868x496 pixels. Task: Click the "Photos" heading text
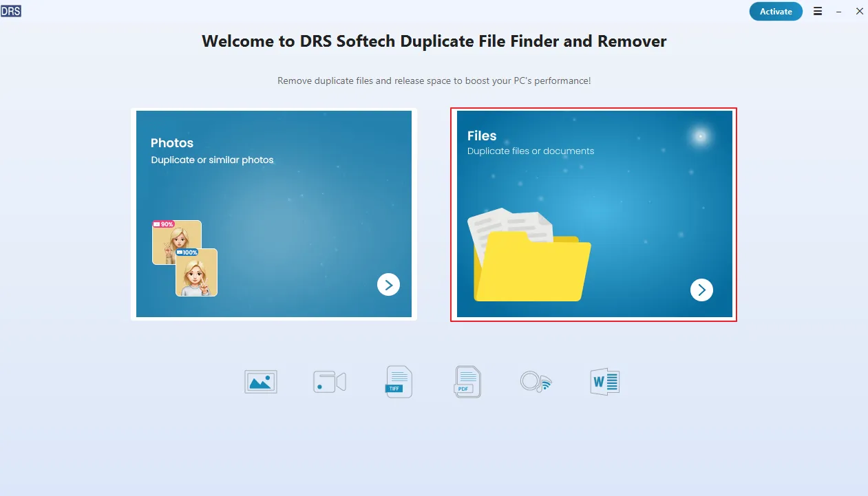click(172, 143)
